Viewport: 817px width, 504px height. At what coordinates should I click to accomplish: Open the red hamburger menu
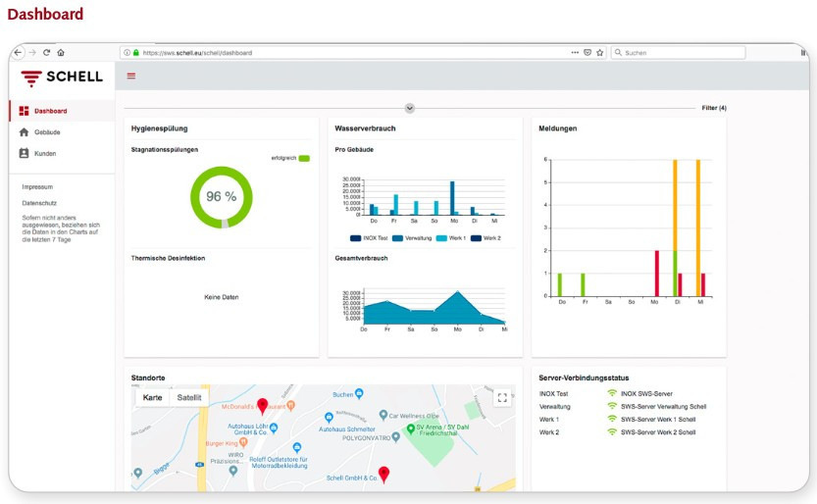tap(131, 76)
